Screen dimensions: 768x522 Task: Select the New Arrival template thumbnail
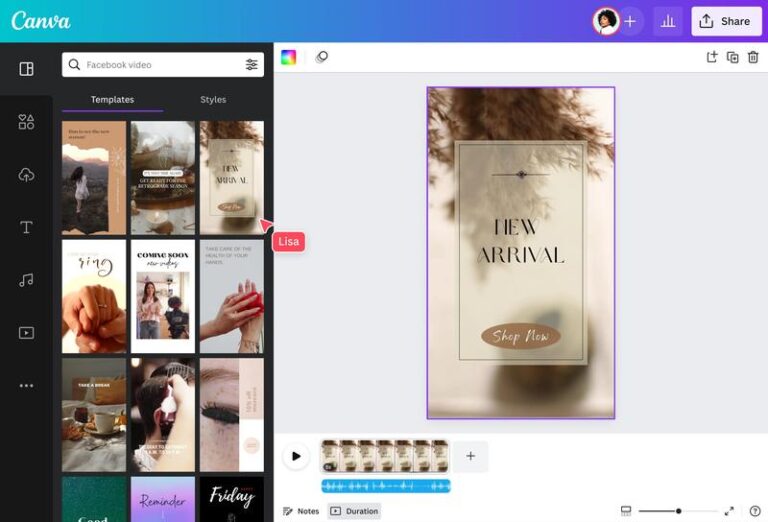[x=232, y=178]
